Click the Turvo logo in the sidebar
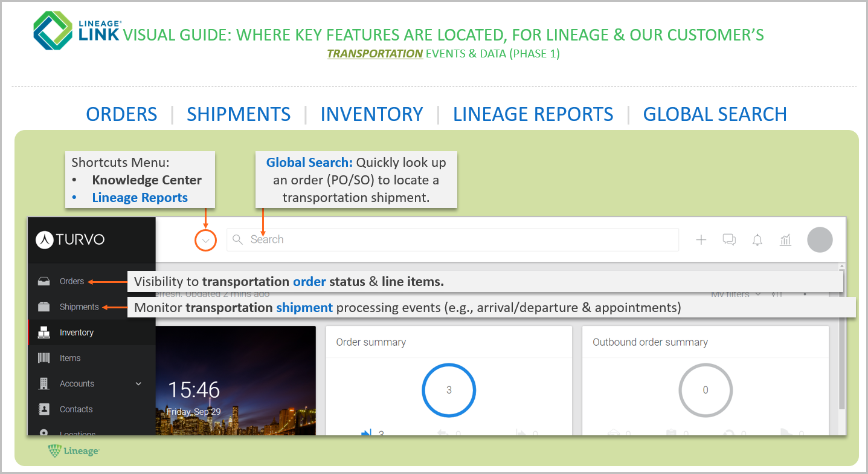 [x=69, y=239]
